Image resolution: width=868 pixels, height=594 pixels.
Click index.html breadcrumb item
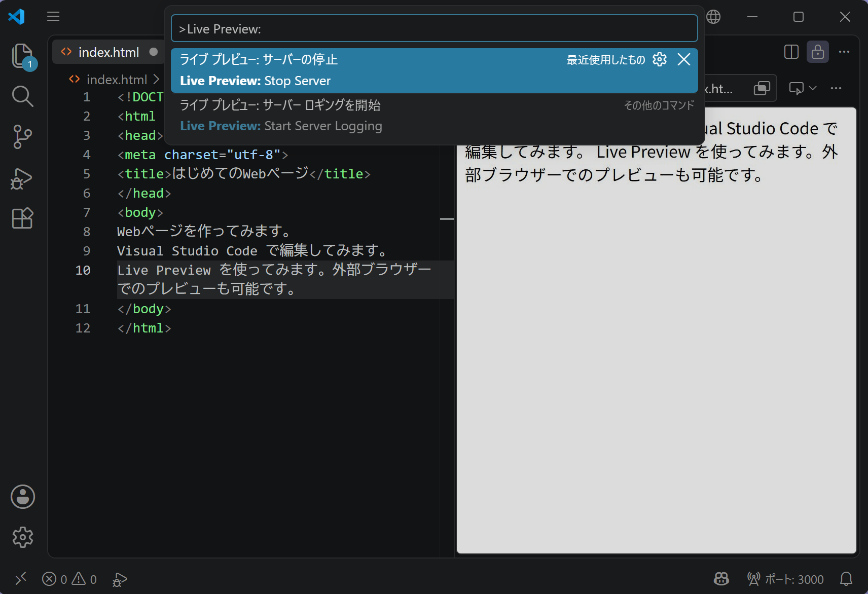117,80
